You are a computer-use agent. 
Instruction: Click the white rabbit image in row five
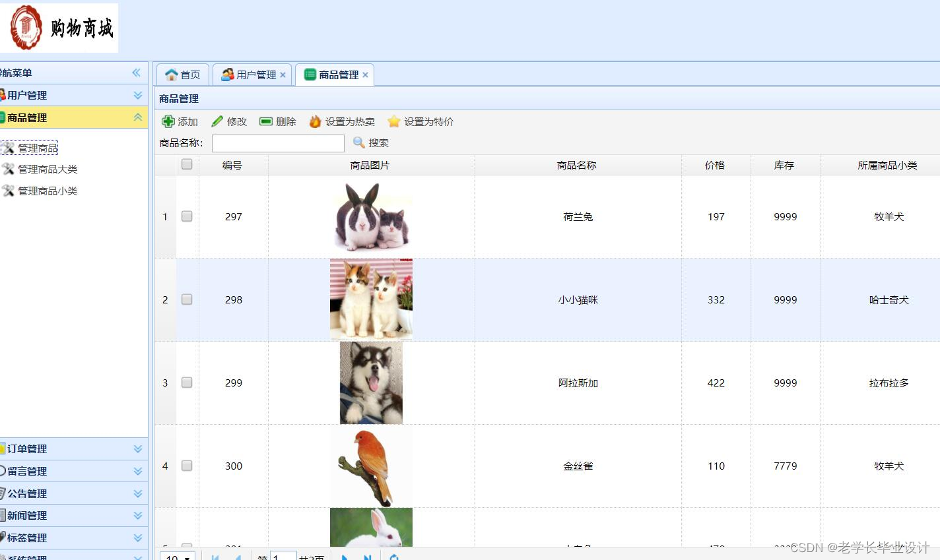[371, 527]
